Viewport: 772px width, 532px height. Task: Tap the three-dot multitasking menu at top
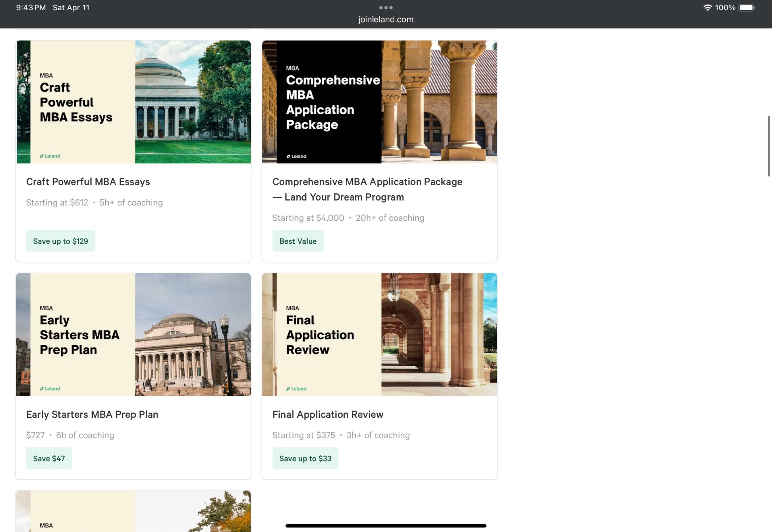(x=386, y=8)
